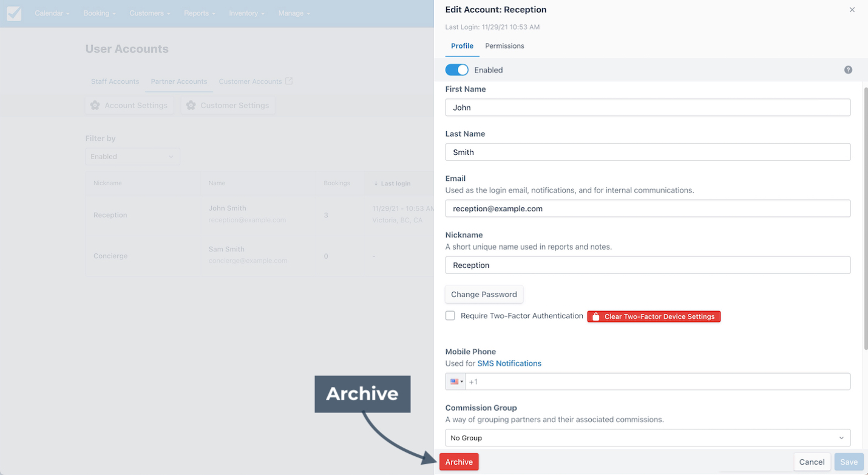
Task: Click the Name column header
Action: [217, 183]
